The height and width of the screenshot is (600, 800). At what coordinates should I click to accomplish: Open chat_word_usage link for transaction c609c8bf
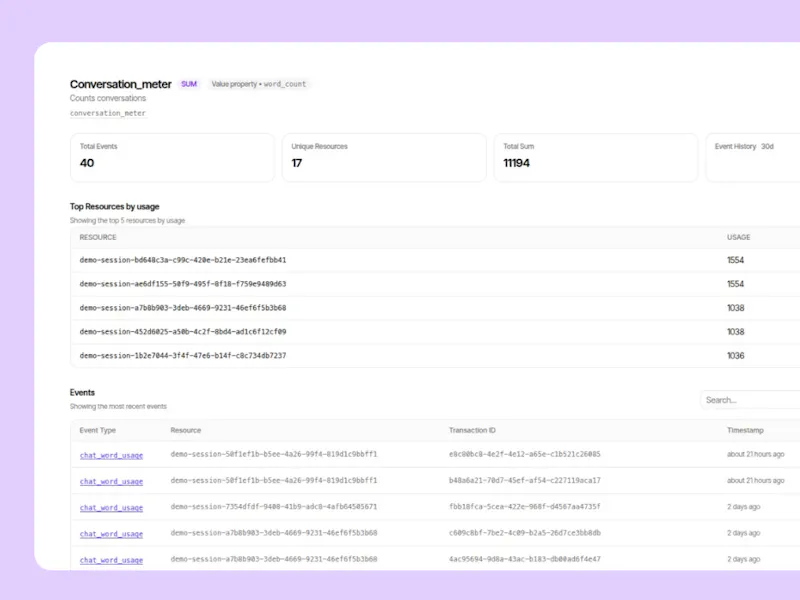click(x=111, y=534)
